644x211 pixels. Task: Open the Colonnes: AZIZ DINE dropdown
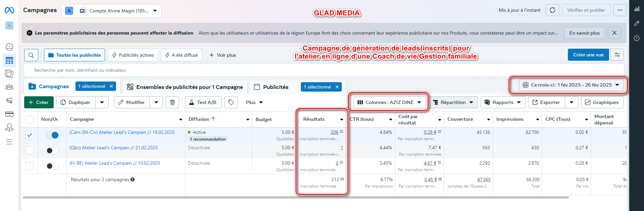(x=389, y=102)
